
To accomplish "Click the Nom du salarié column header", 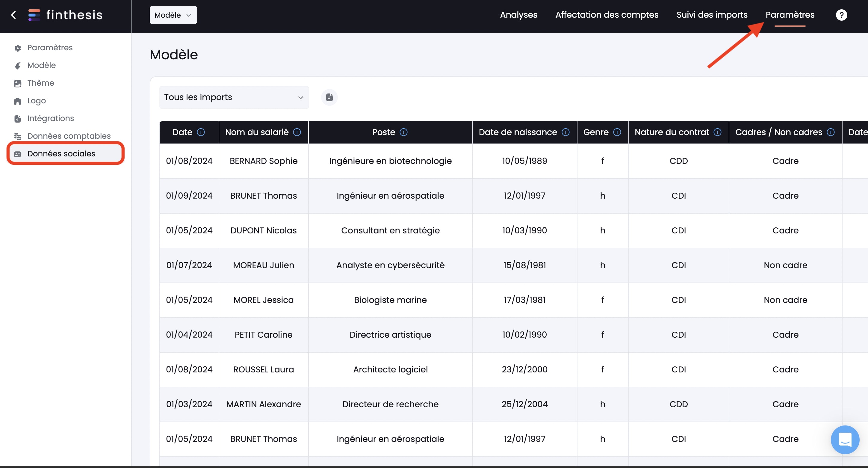I will [264, 132].
